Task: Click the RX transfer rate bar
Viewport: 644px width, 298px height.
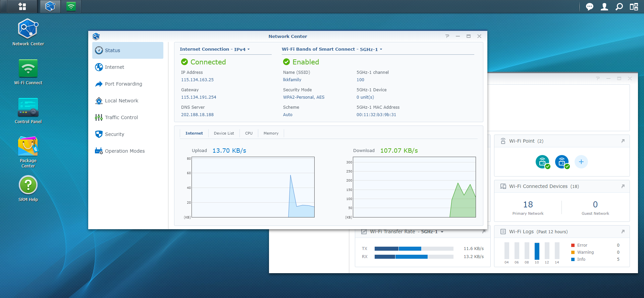Action: pyautogui.click(x=414, y=257)
